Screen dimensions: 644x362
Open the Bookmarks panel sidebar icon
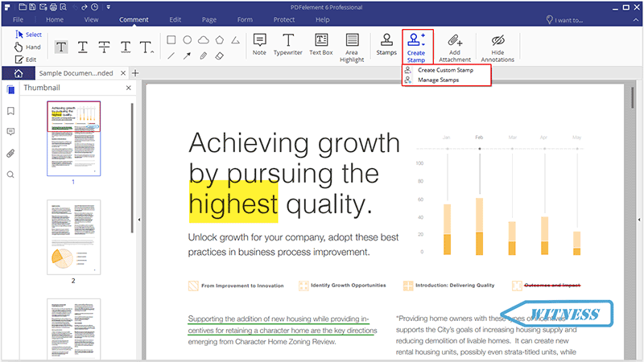tap(10, 111)
